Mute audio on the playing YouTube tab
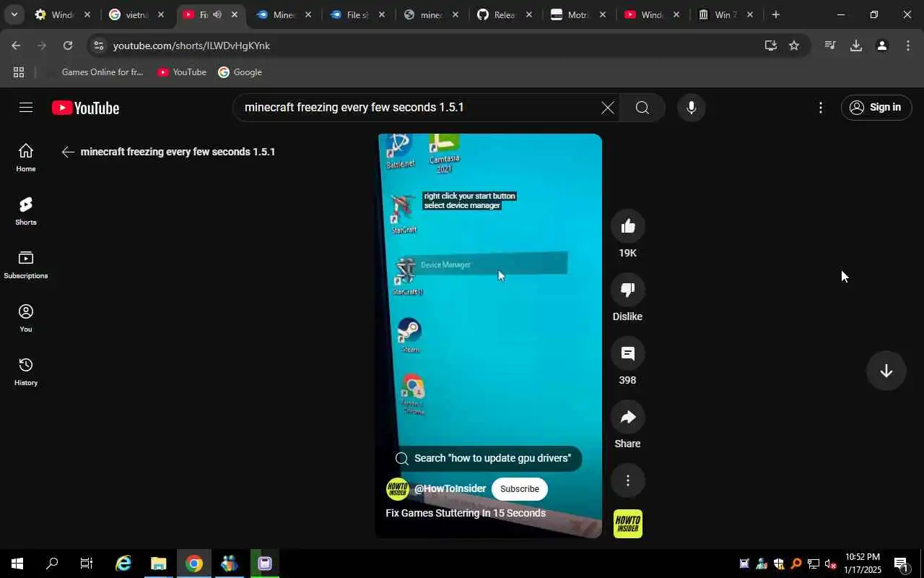 (217, 14)
